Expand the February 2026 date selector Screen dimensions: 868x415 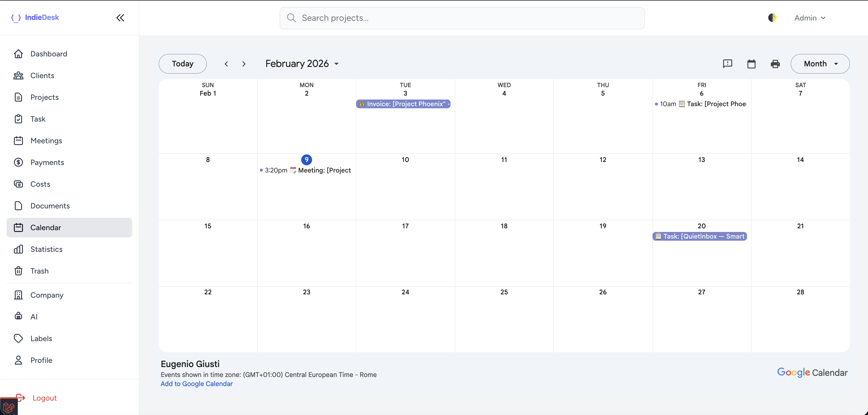coord(302,64)
